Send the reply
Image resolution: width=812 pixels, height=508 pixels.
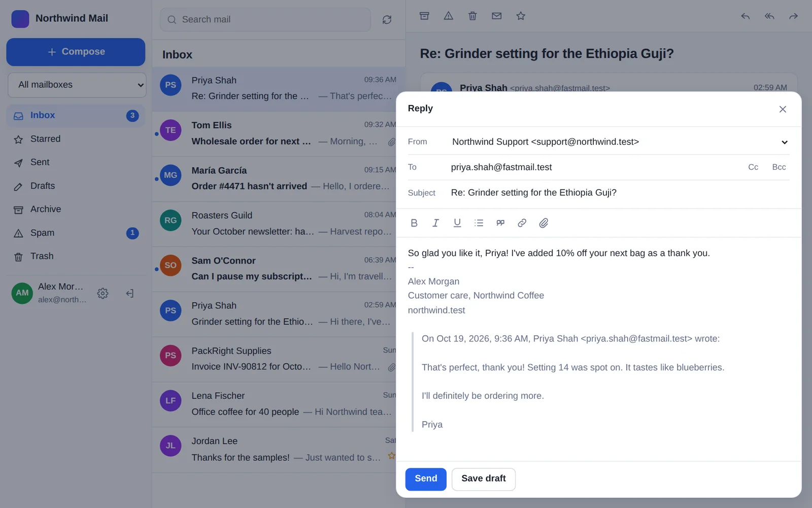point(426,479)
